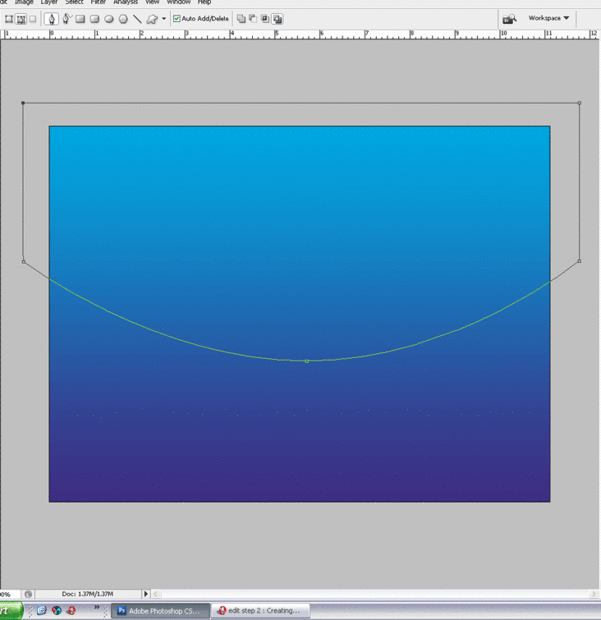
Task: Select the Rounded Rectangle shape tool
Action: [x=94, y=19]
